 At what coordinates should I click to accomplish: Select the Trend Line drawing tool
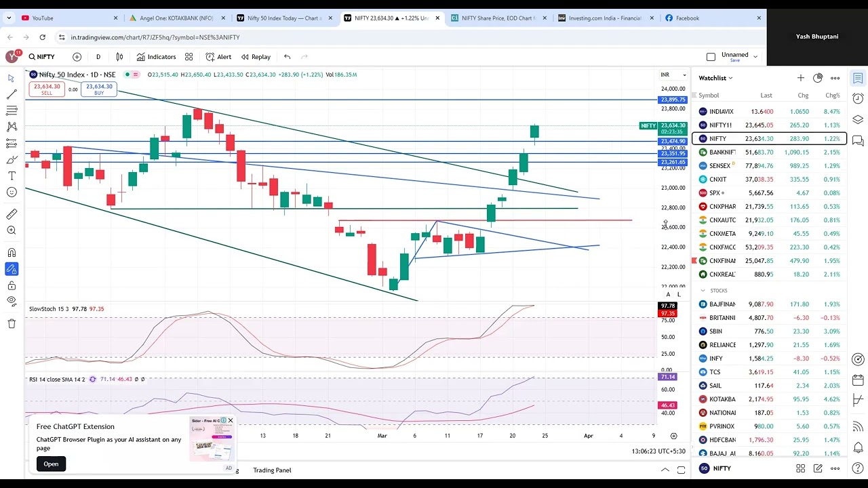tap(12, 95)
